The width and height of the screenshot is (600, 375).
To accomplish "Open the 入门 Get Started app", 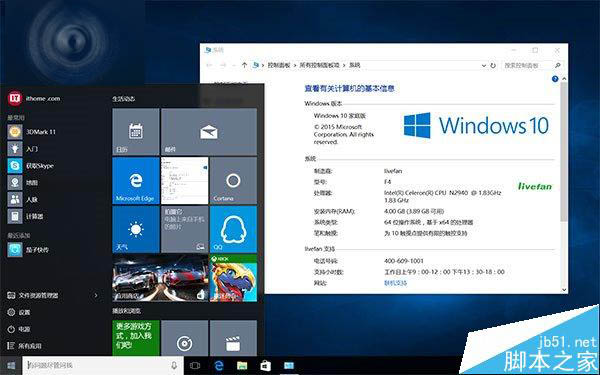I will 23,148.
